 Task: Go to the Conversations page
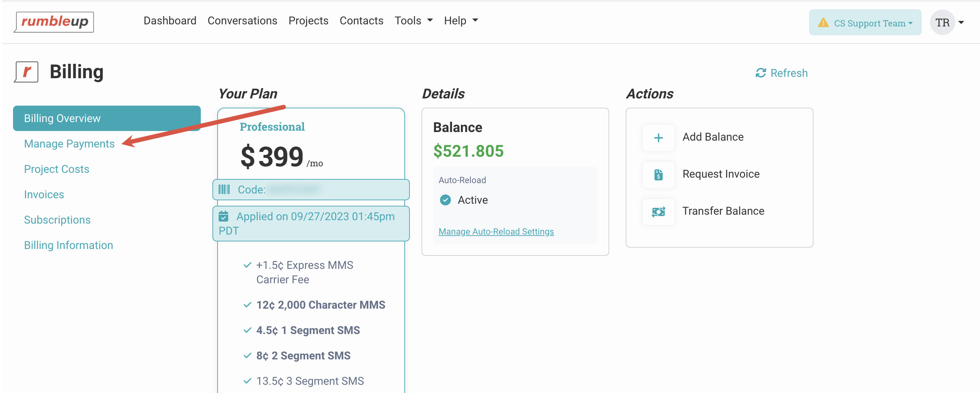[x=242, y=21]
